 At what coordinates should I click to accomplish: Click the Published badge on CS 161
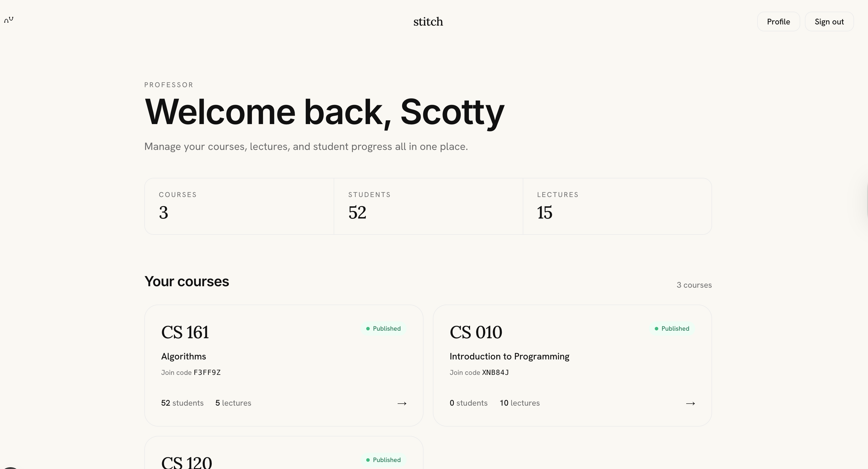pyautogui.click(x=383, y=329)
